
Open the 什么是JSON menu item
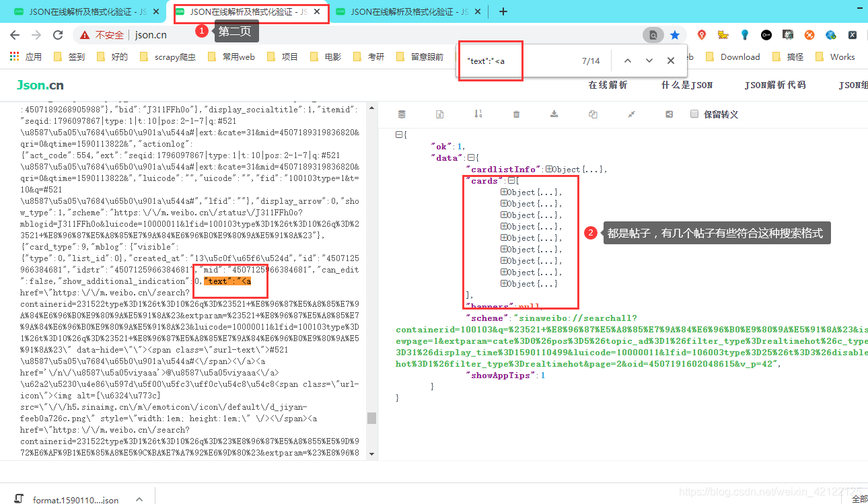(686, 85)
